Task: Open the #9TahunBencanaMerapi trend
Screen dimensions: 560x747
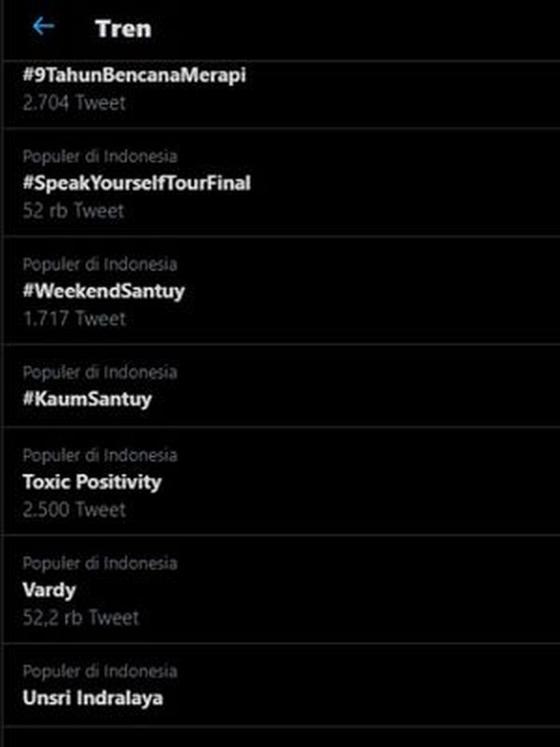Action: (134, 75)
